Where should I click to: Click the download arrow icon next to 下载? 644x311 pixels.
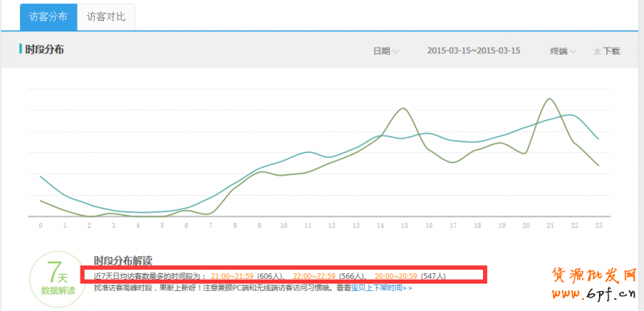pos(597,52)
